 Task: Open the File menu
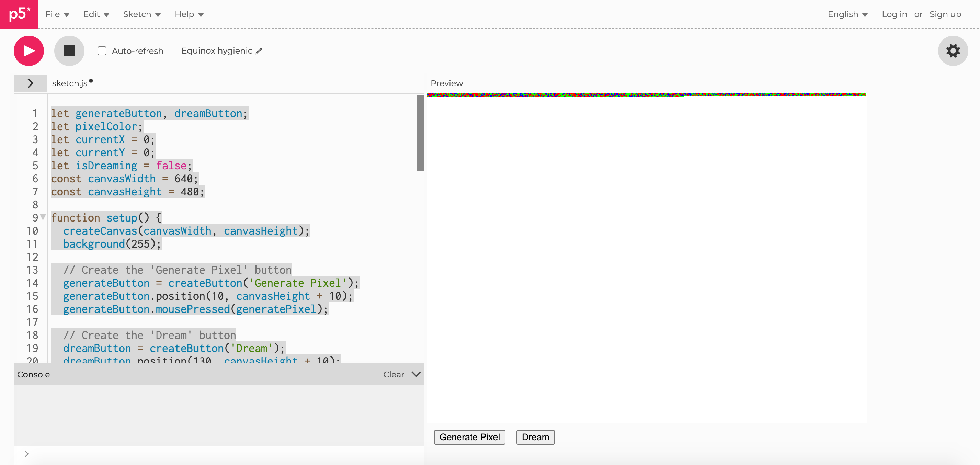click(x=57, y=14)
